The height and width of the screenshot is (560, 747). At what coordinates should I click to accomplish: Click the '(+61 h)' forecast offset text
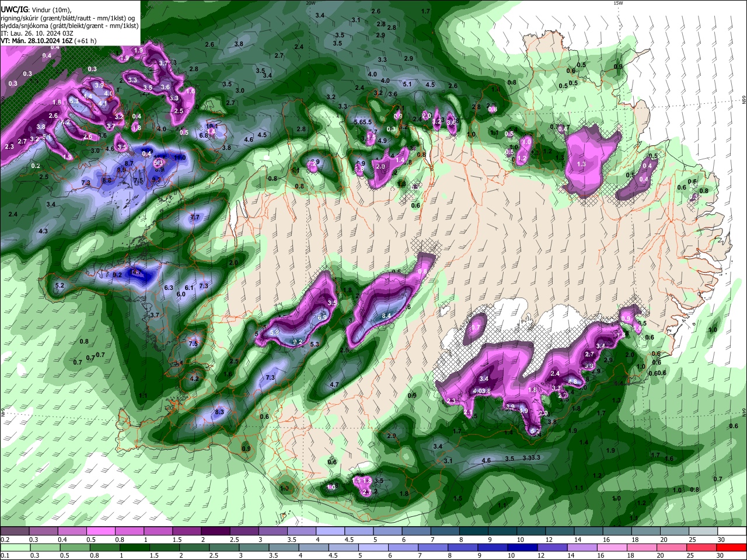(85, 41)
